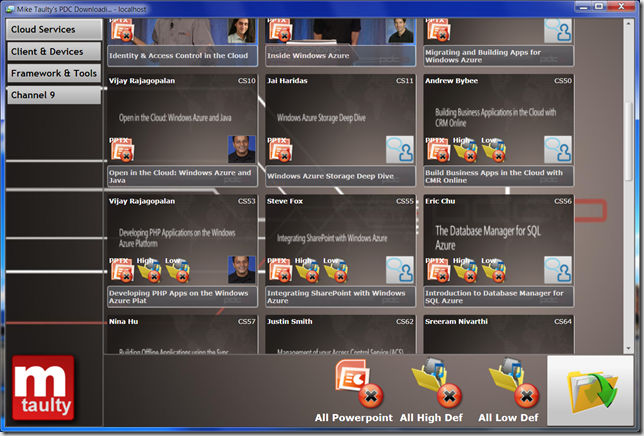Viewport: 644px width, 436px height.
Task: Click scrollbar up arrow
Action: [628, 24]
